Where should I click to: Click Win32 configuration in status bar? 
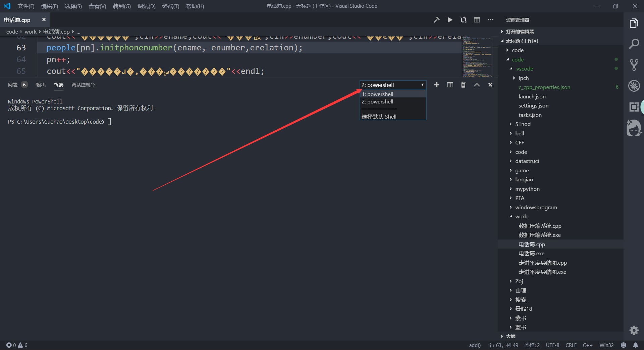[606, 345]
